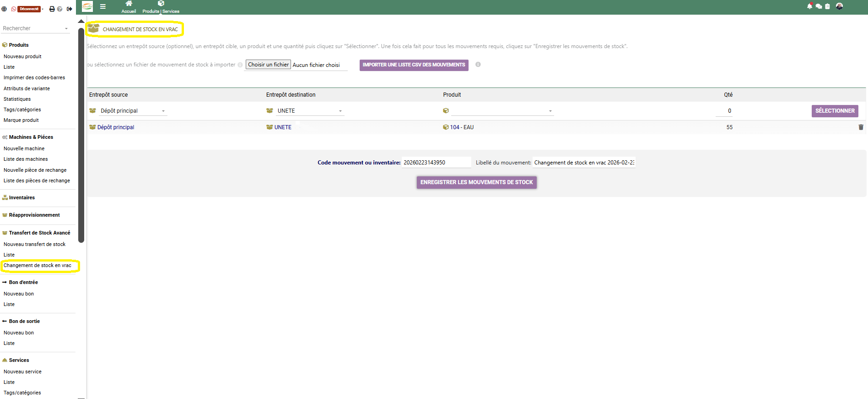The image size is (868, 399).
Task: Open the globe language icon
Action: (4, 9)
